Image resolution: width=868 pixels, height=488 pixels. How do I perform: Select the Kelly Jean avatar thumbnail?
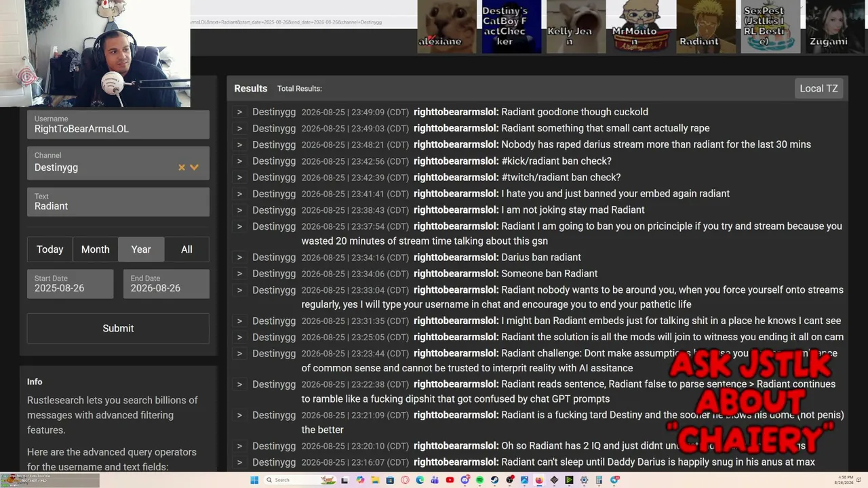(576, 26)
